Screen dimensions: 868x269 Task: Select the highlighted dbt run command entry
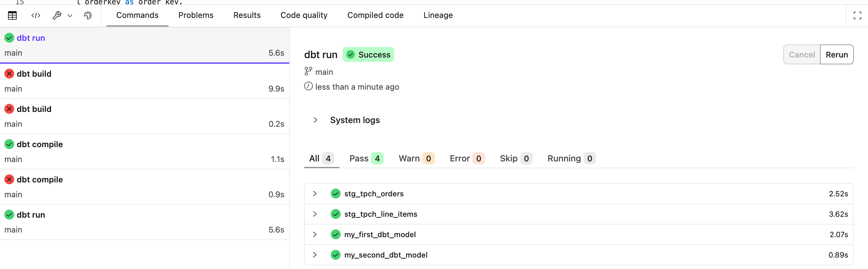(145, 45)
